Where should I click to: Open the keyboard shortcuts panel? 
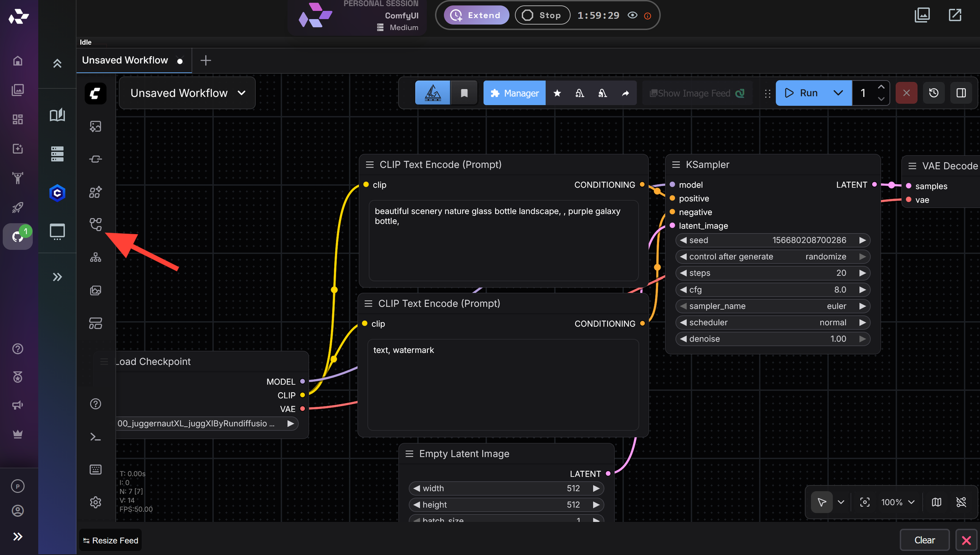[96, 469]
